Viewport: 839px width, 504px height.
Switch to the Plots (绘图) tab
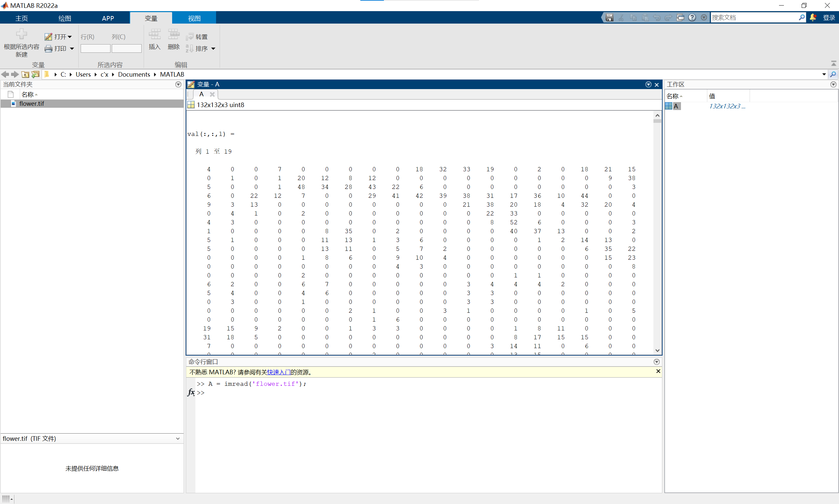pos(65,18)
